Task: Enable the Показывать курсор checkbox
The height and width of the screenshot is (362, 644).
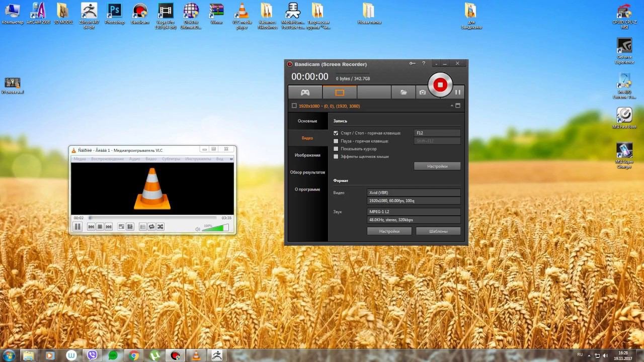Action: (336, 149)
